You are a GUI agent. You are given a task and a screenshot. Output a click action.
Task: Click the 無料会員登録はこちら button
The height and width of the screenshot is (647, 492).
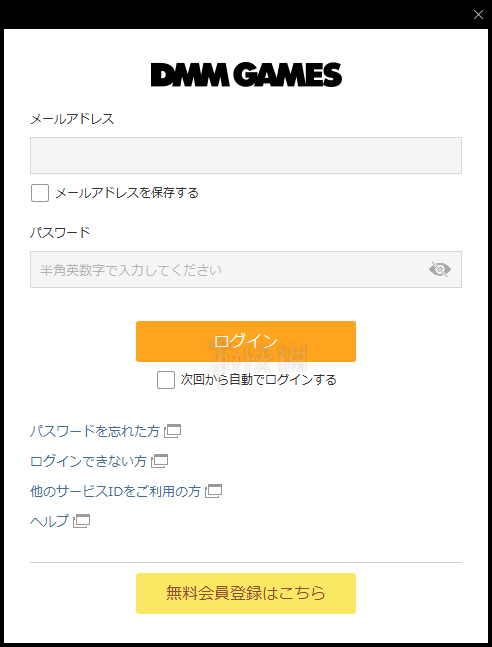pos(246,593)
